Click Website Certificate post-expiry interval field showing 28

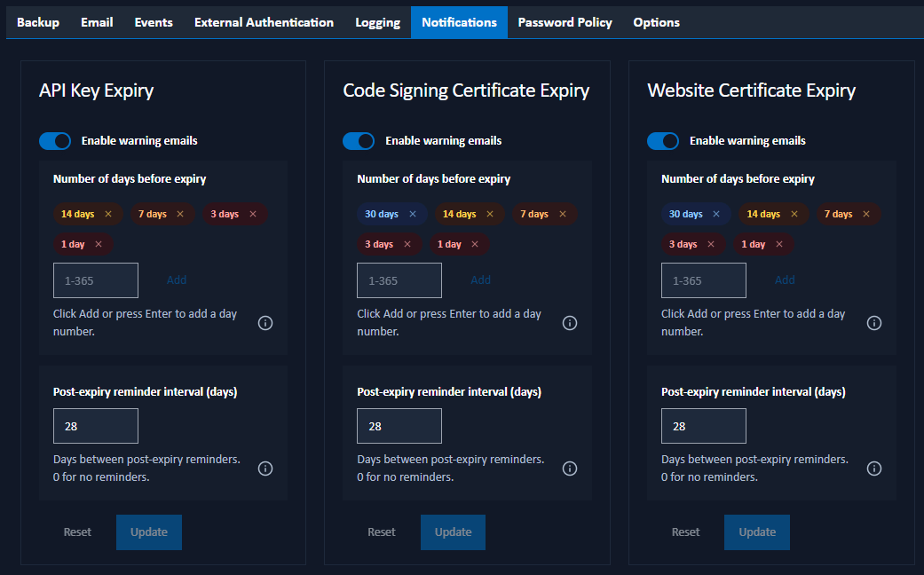point(704,426)
